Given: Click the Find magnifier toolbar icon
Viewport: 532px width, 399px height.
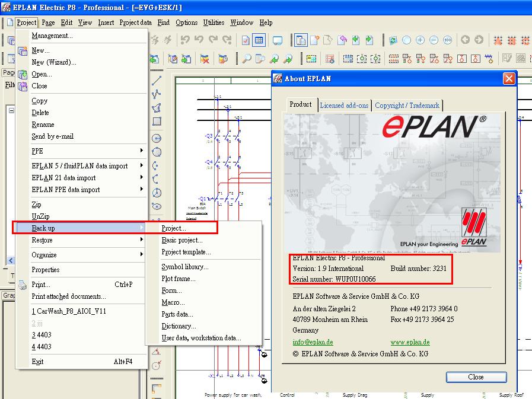Looking at the screenshot, I should pyautogui.click(x=247, y=59).
